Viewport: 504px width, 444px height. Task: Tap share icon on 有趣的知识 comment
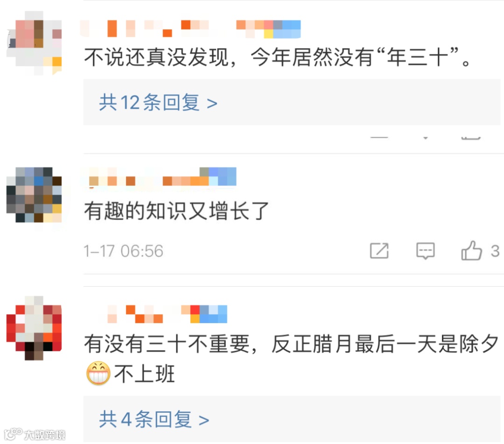point(379,250)
